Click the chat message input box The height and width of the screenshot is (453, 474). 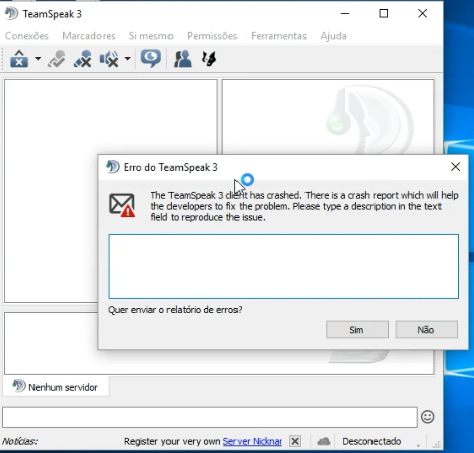pyautogui.click(x=210, y=417)
